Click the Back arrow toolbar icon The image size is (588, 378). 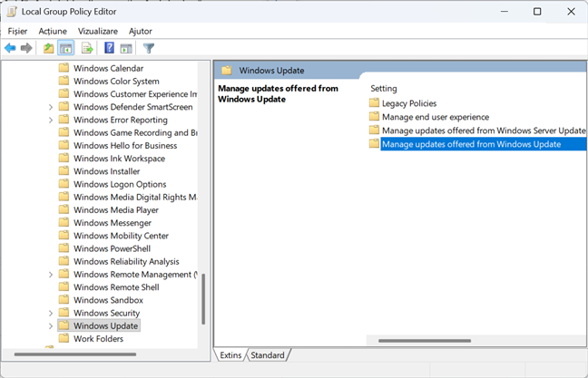tap(10, 48)
